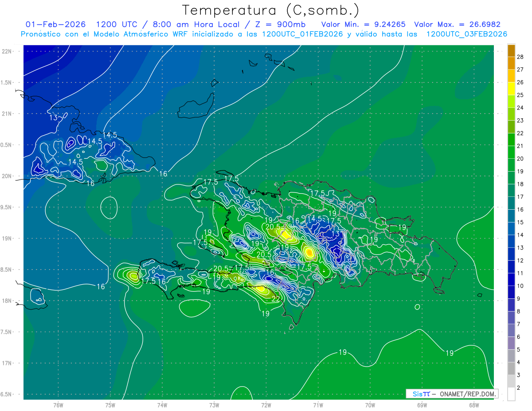The height and width of the screenshot is (411, 532).
Task: Select the date text '01-Feb-2026'
Action: pos(56,24)
